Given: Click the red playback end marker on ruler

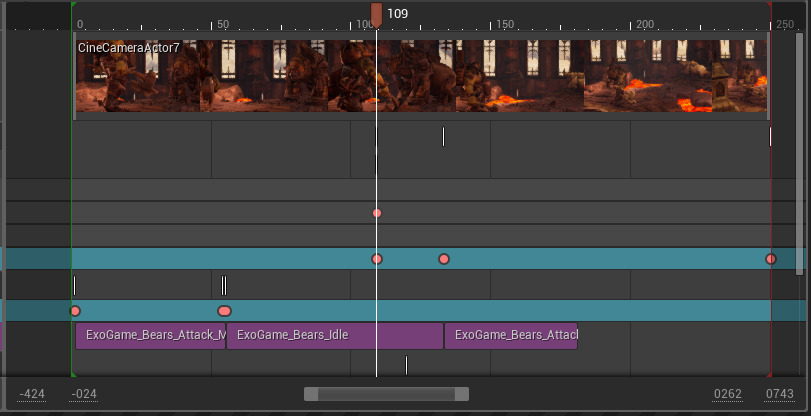Looking at the screenshot, I should pos(769,4).
